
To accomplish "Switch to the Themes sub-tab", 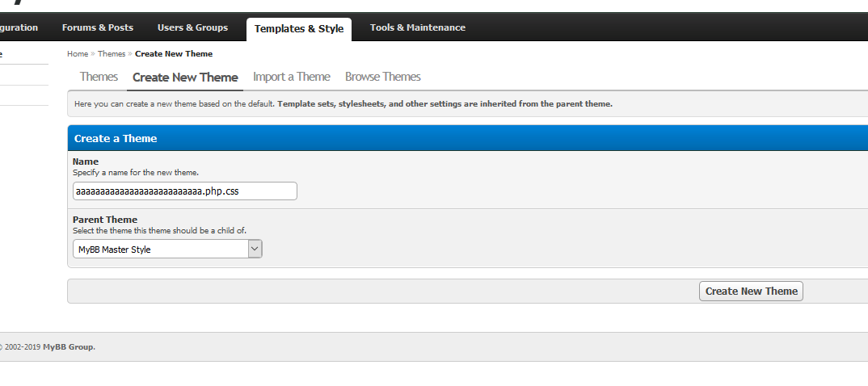I will [x=99, y=77].
